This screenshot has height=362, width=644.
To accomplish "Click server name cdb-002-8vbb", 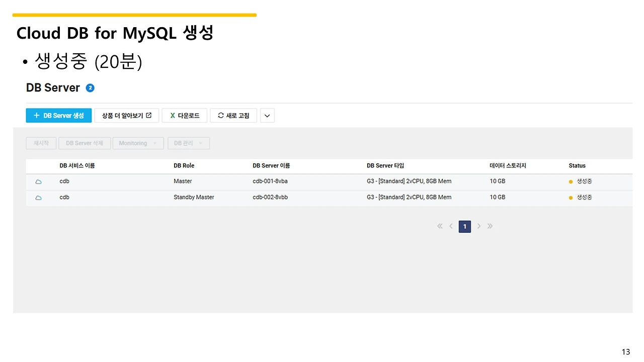I will [270, 198].
